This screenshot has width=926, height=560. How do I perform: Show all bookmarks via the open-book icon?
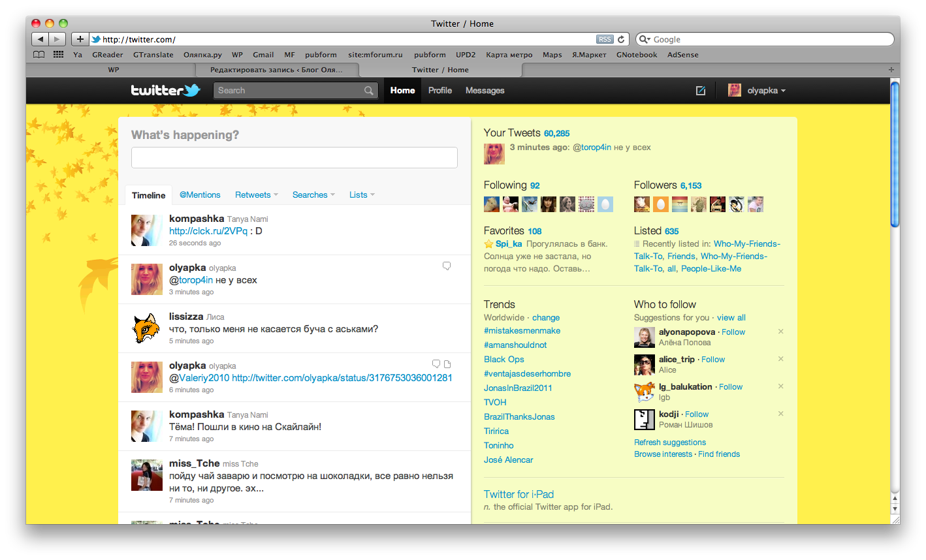tap(39, 55)
